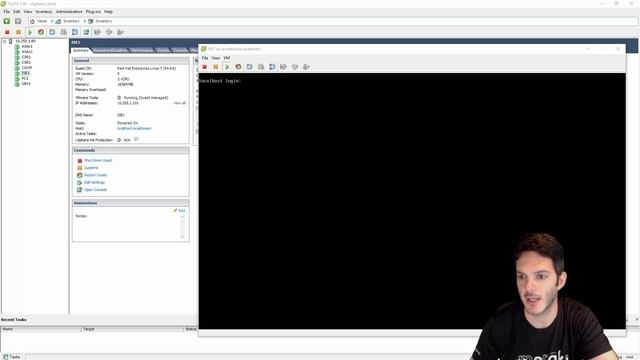Click Tasks button in status bar
This screenshot has width=640, height=360.
pyautogui.click(x=11, y=357)
